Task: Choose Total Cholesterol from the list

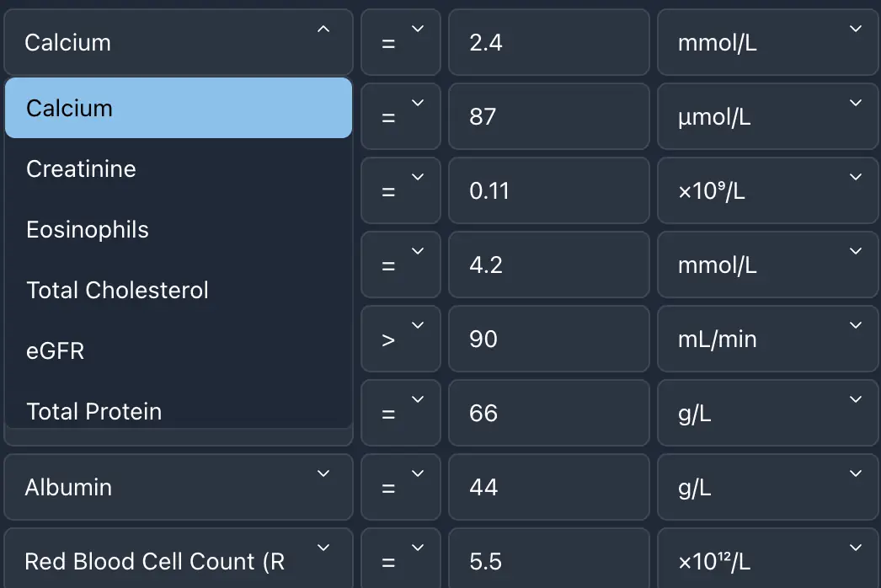Action: (117, 290)
